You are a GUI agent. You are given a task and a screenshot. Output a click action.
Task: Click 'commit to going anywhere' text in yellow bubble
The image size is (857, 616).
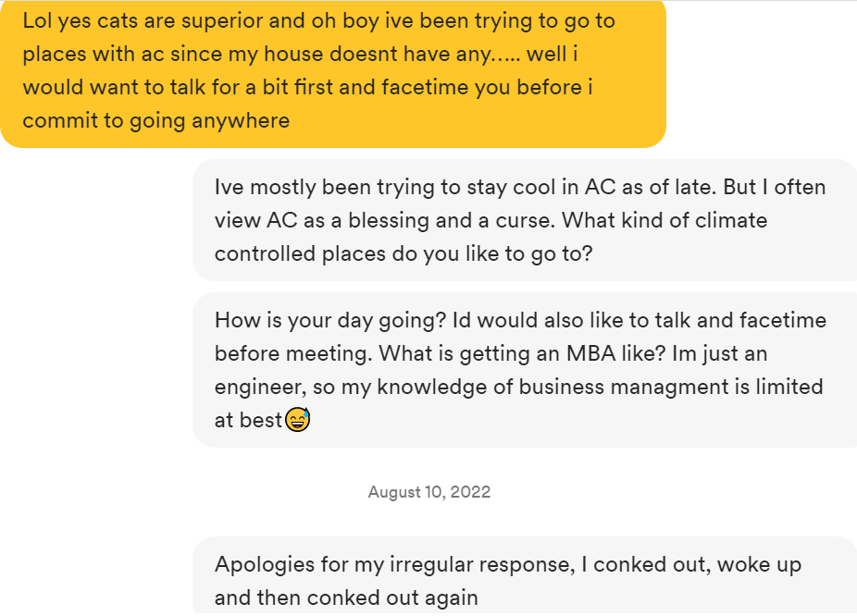pyautogui.click(x=155, y=121)
